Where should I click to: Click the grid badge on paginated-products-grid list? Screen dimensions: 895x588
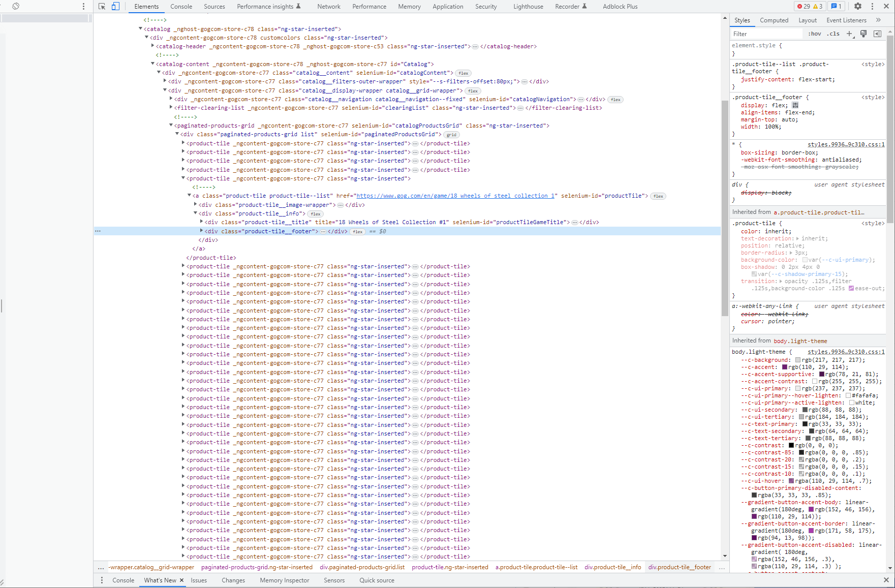pos(451,135)
